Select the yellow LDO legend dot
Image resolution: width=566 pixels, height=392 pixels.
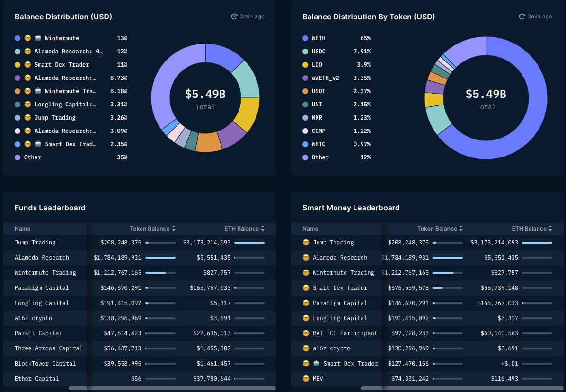coord(305,65)
